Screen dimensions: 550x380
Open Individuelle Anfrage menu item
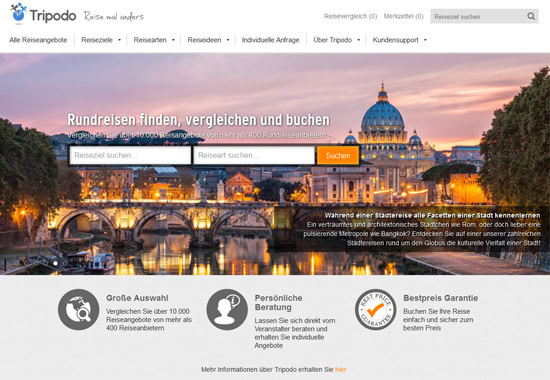click(270, 40)
